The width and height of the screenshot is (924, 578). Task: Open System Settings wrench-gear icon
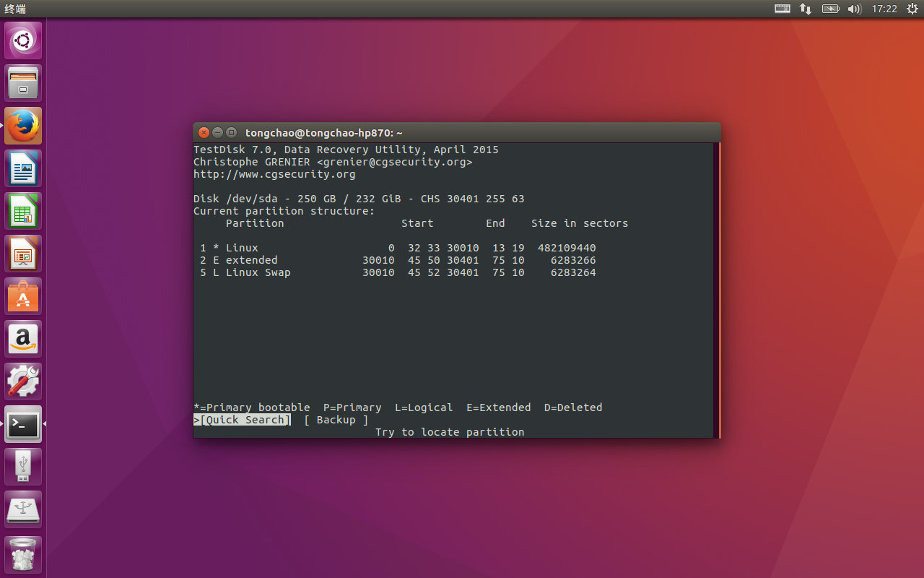(x=23, y=381)
